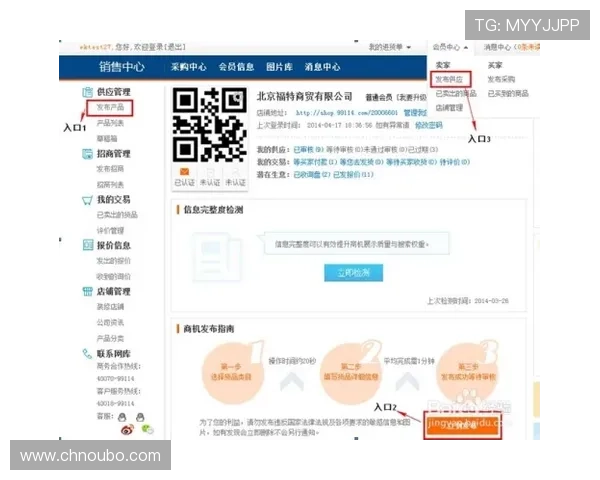Screen dimensions: 600x480
Task: Click the 等您去发货 transaction link
Action: tap(362, 162)
